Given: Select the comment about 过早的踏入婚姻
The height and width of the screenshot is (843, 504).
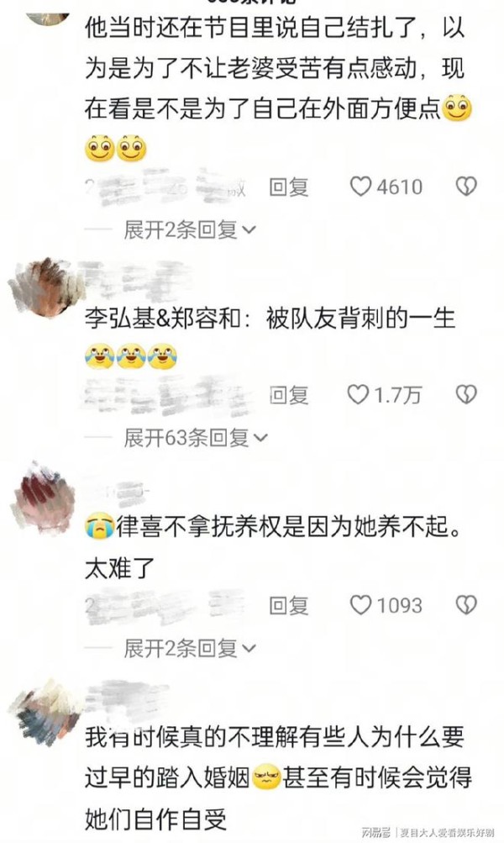Looking at the screenshot, I should point(278,777).
